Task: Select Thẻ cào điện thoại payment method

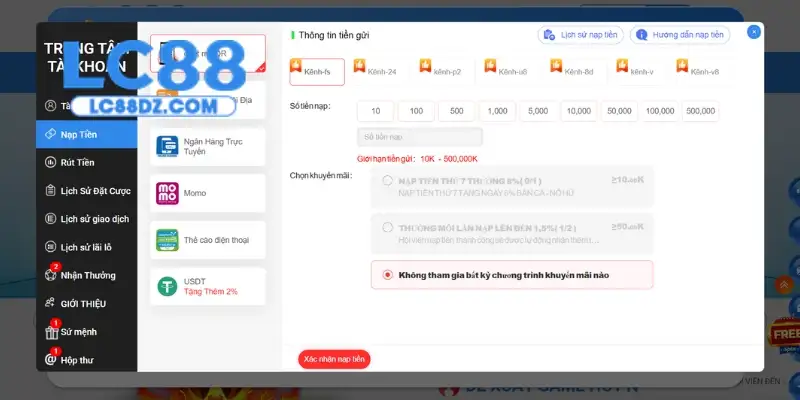Action: pos(208,240)
